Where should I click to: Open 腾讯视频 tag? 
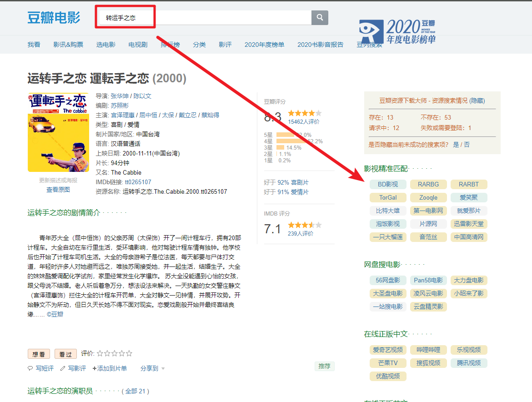(469, 363)
